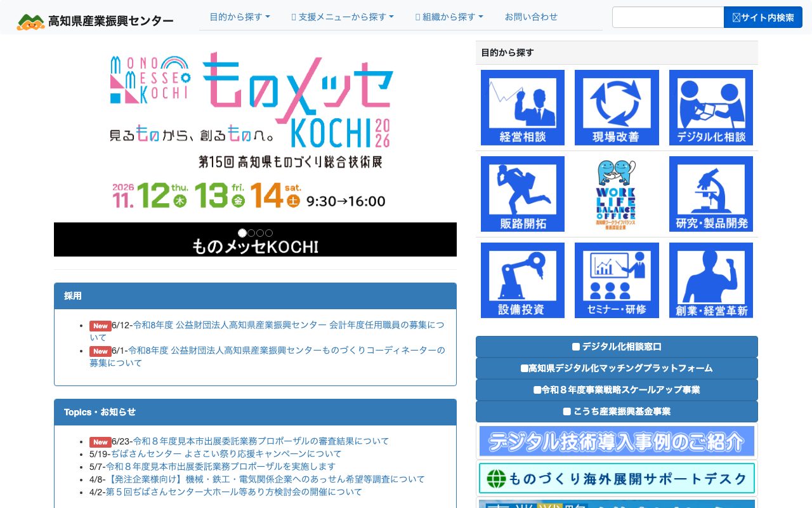The width and height of the screenshot is (812, 508).
Task: Click the ものメッセKOCHI carousel caption
Action: pos(255,246)
